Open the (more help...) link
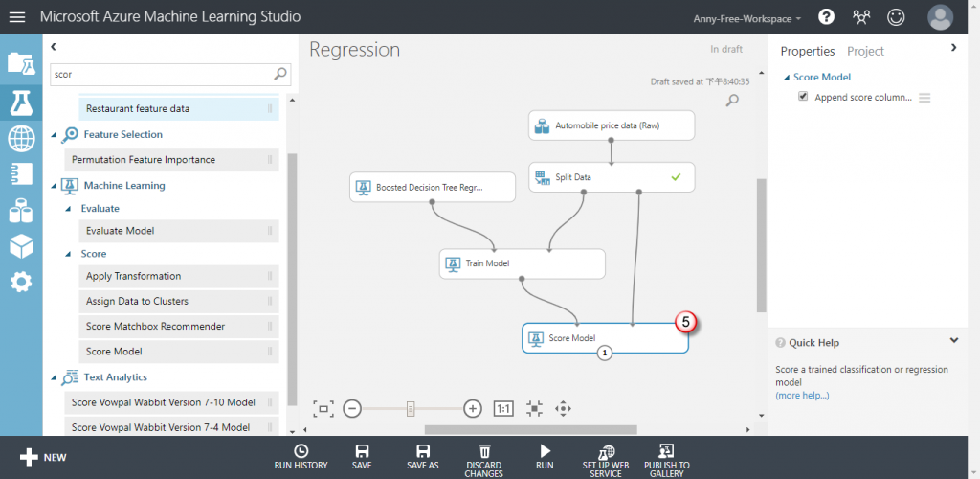Image resolution: width=980 pixels, height=479 pixels. pos(802,396)
